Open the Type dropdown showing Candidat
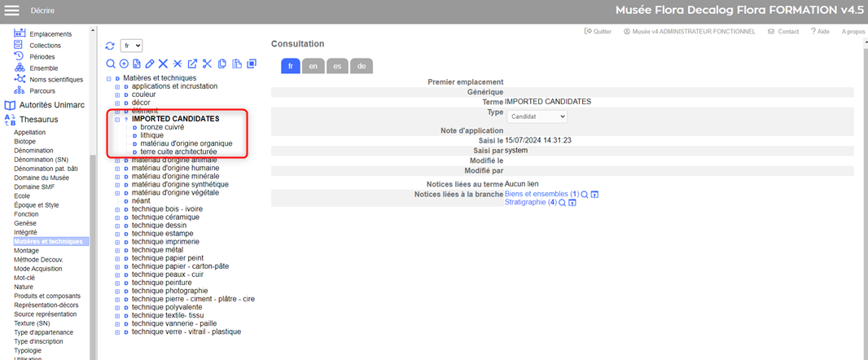 coord(537,116)
